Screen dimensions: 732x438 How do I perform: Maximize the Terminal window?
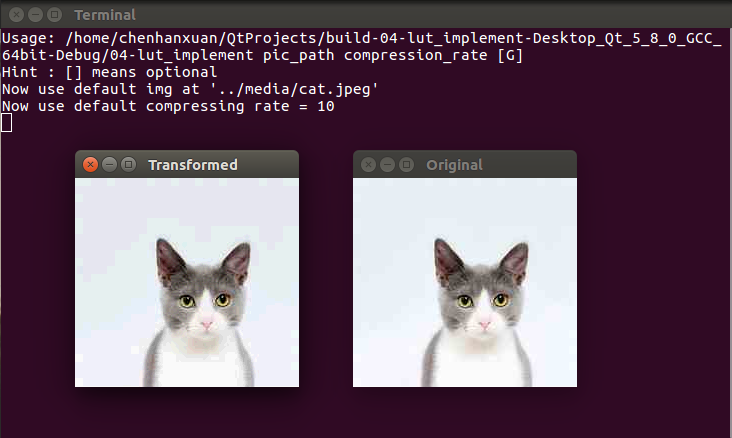55,15
